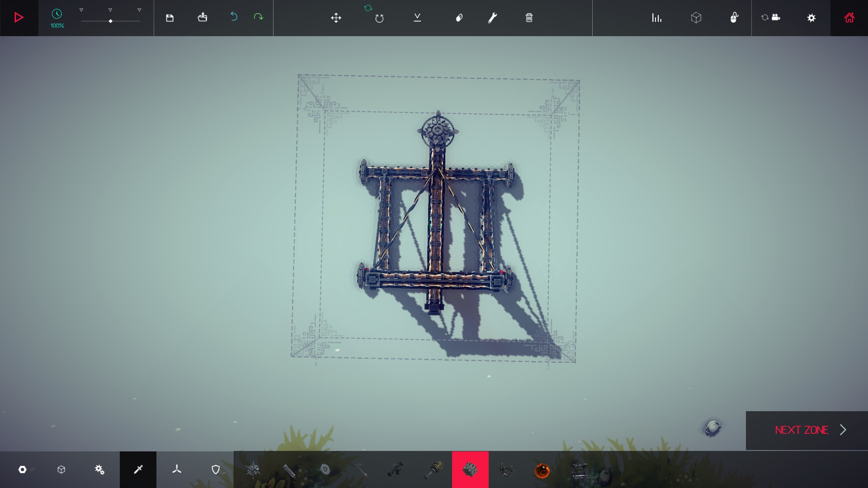
Task: Toggle the center of mass statistics icon
Action: click(656, 18)
